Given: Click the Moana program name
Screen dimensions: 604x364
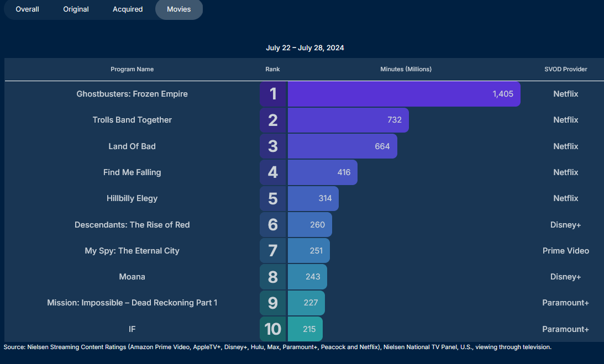Looking at the screenshot, I should [132, 277].
